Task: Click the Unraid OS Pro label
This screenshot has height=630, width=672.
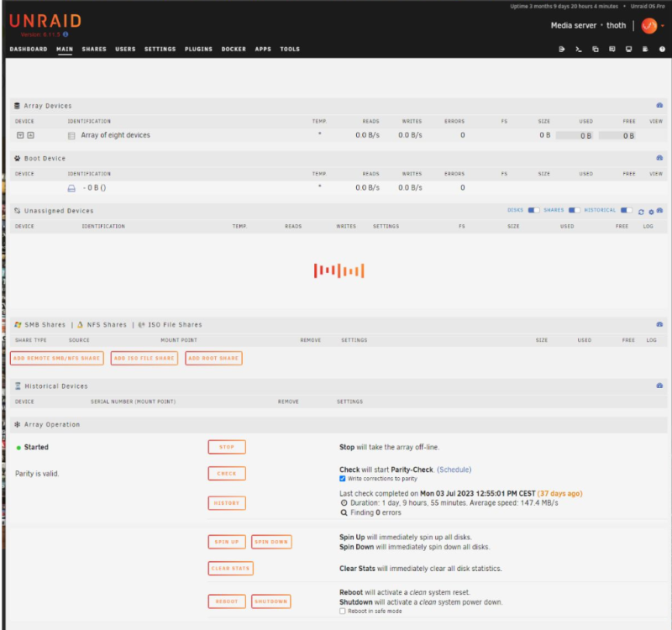Action: point(648,7)
